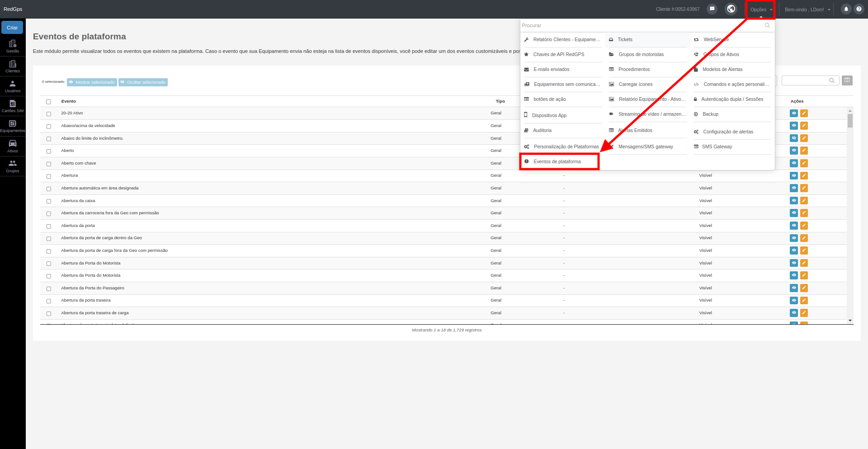The width and height of the screenshot is (868, 449).
Task: Click edit pencil icon for 20-20 Ativo
Action: point(804,113)
